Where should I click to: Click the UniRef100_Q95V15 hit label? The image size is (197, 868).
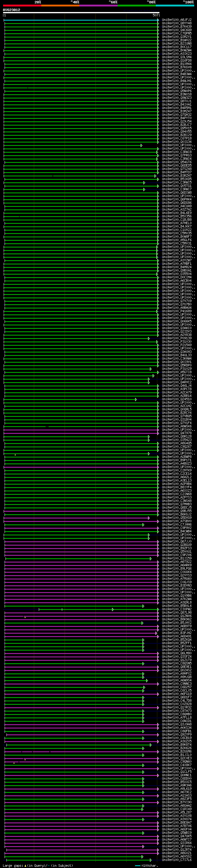[x=177, y=128]
